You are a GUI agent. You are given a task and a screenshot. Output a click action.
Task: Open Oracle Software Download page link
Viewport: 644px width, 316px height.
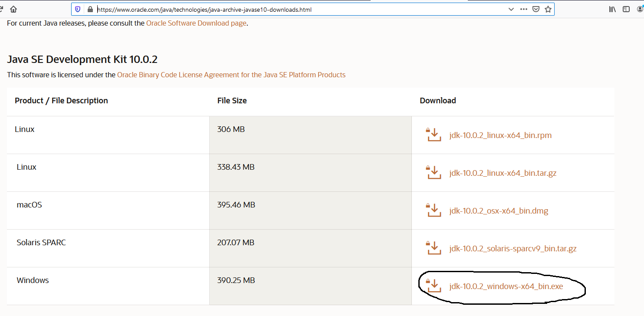[196, 23]
